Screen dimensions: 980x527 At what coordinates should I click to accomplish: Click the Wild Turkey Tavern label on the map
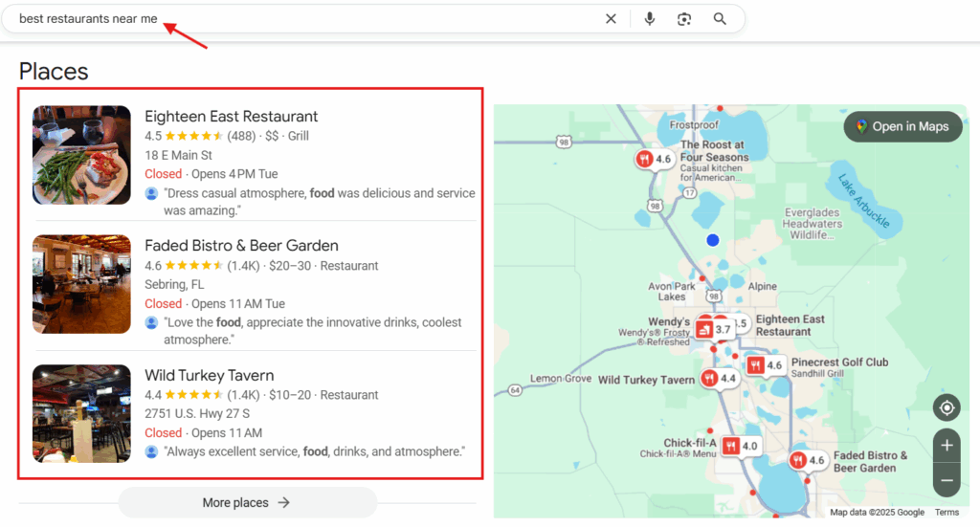coord(646,380)
